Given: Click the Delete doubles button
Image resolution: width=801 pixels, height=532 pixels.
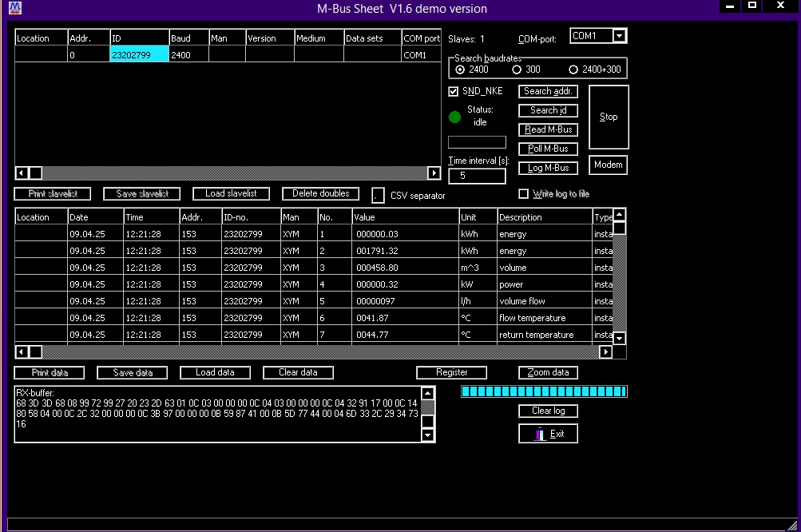Looking at the screenshot, I should coord(321,193).
